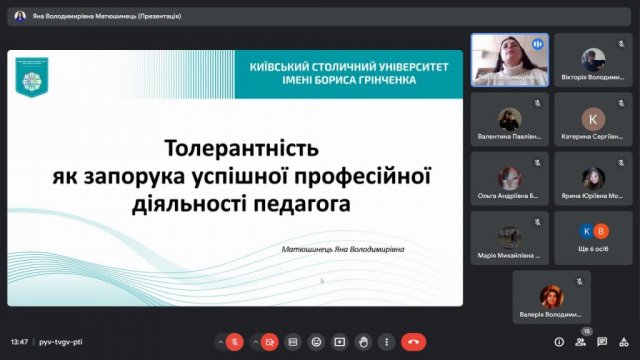Image resolution: width=640 pixels, height=360 pixels.
Task: Click the meeting code pyv-tvgv-pti
Action: (61, 342)
